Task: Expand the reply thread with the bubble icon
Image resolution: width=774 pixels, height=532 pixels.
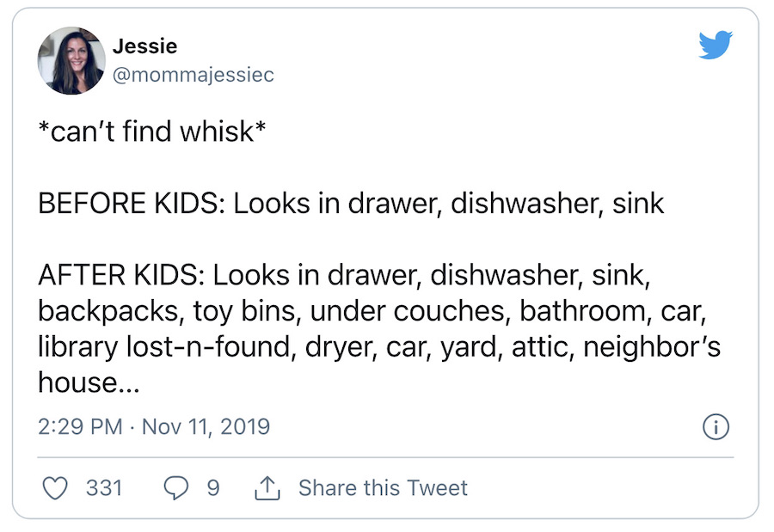Action: pos(175,487)
